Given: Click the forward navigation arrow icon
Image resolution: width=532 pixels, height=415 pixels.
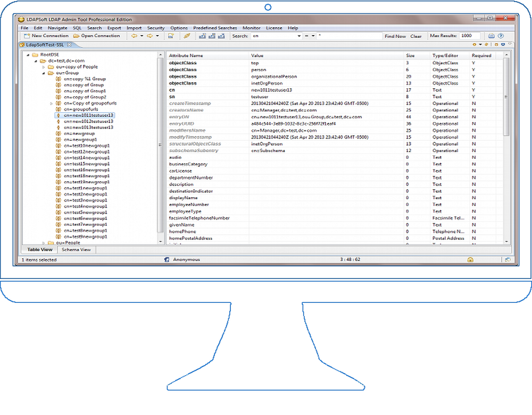Looking at the screenshot, I should tap(149, 36).
